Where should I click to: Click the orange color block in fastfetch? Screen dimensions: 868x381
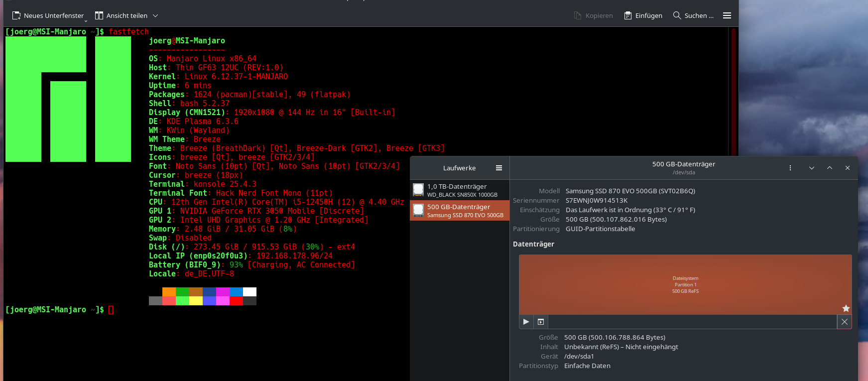[x=169, y=292]
